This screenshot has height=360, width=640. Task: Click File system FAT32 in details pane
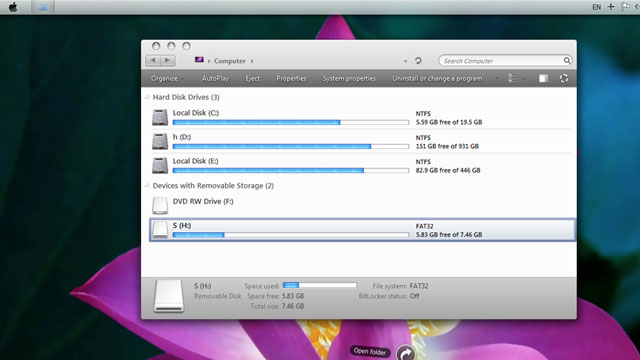pos(419,286)
